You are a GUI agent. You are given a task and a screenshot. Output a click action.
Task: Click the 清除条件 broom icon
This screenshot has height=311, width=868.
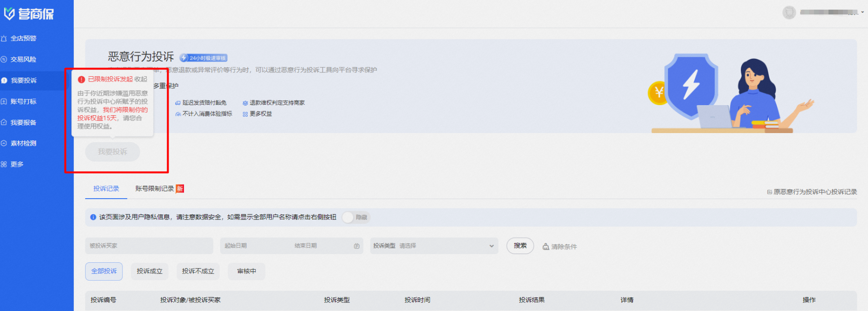point(546,246)
